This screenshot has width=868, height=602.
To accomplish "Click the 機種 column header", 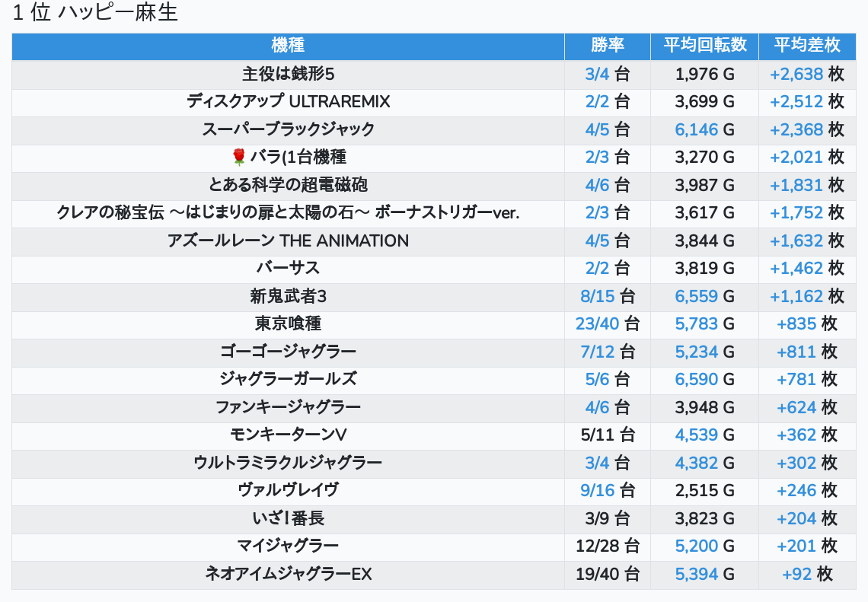I will [x=288, y=45].
